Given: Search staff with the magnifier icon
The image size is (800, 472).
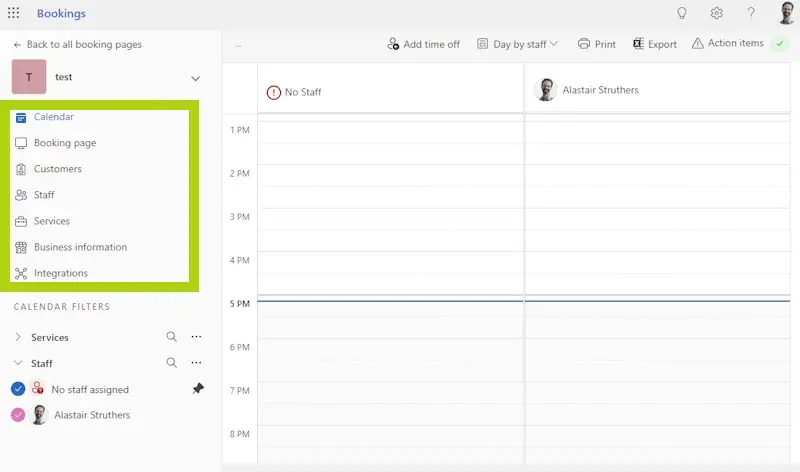Looking at the screenshot, I should (171, 363).
